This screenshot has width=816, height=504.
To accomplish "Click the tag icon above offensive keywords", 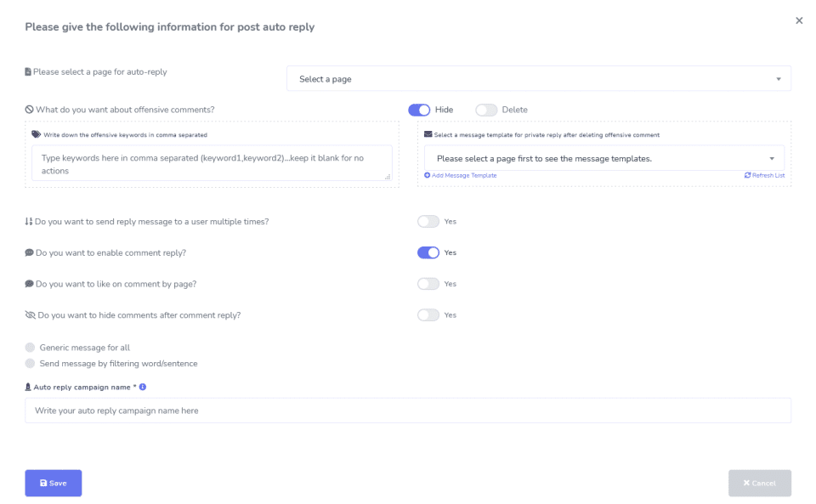I will [36, 134].
